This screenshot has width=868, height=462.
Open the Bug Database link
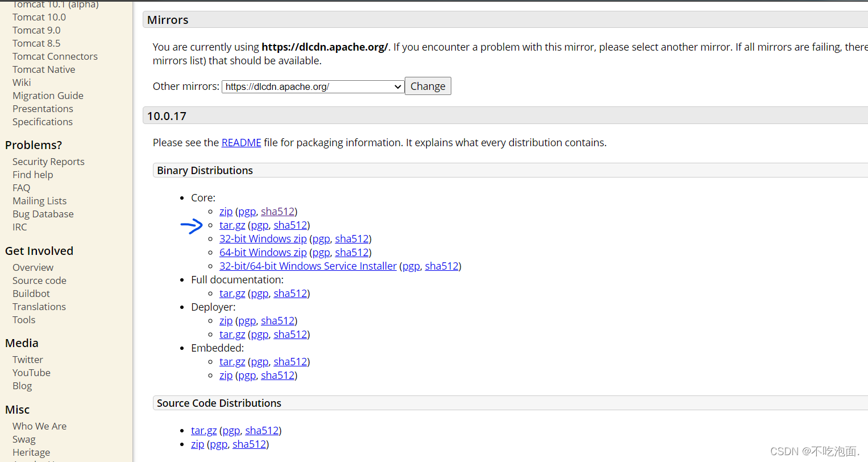tap(43, 214)
